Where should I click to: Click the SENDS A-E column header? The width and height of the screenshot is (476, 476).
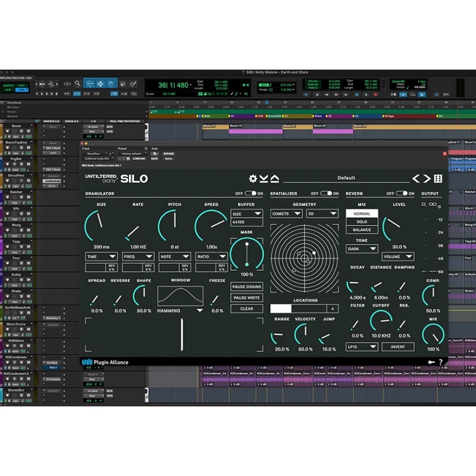tap(71, 121)
